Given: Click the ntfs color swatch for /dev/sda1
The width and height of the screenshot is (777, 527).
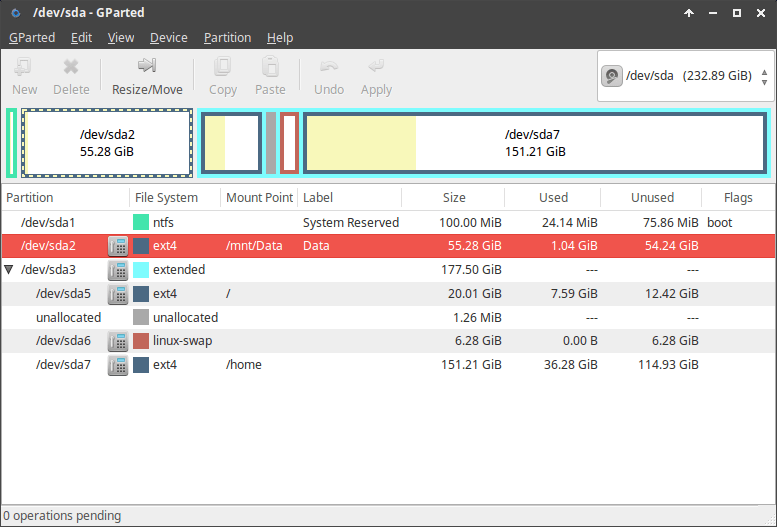Looking at the screenshot, I should [x=141, y=222].
